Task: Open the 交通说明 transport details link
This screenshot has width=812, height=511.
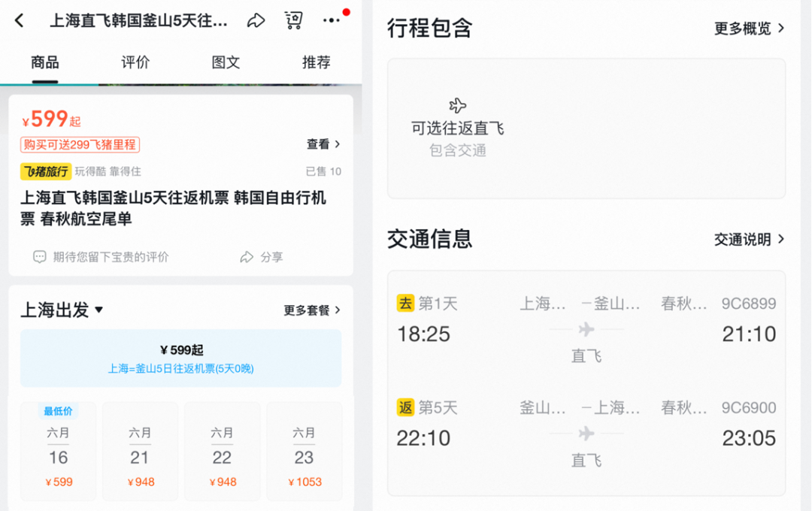Action: 748,239
